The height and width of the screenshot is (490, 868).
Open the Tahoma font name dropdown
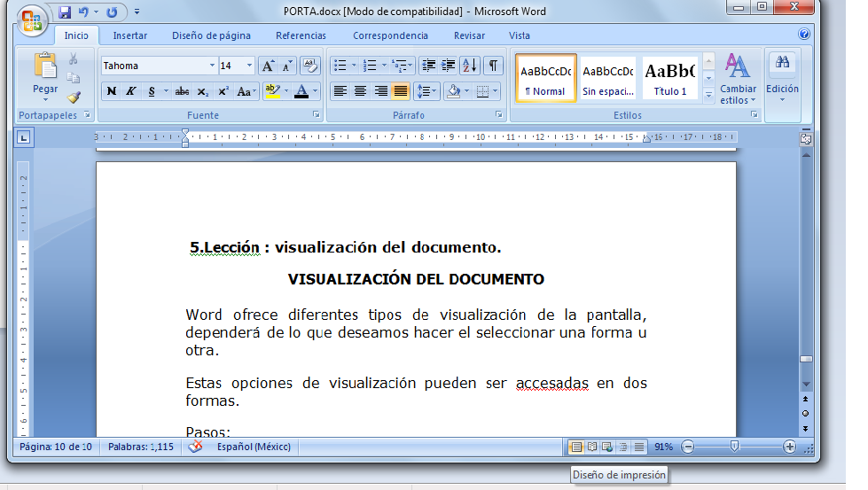(212, 66)
